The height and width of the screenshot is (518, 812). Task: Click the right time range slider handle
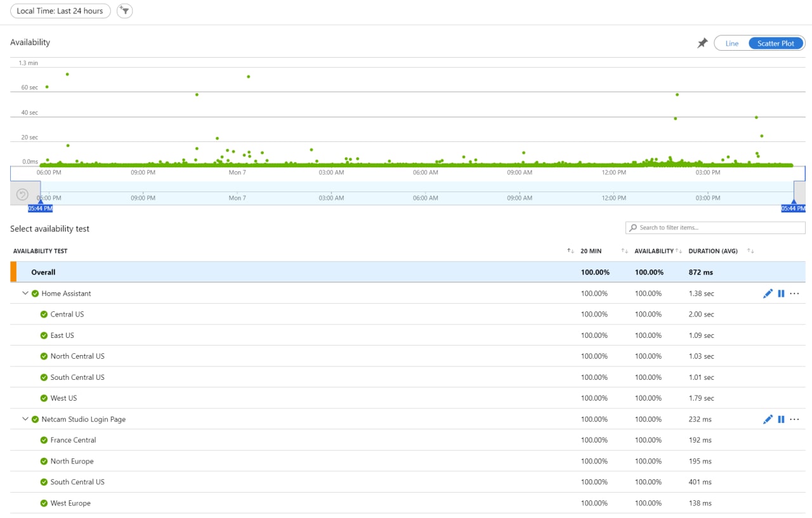tap(794, 203)
